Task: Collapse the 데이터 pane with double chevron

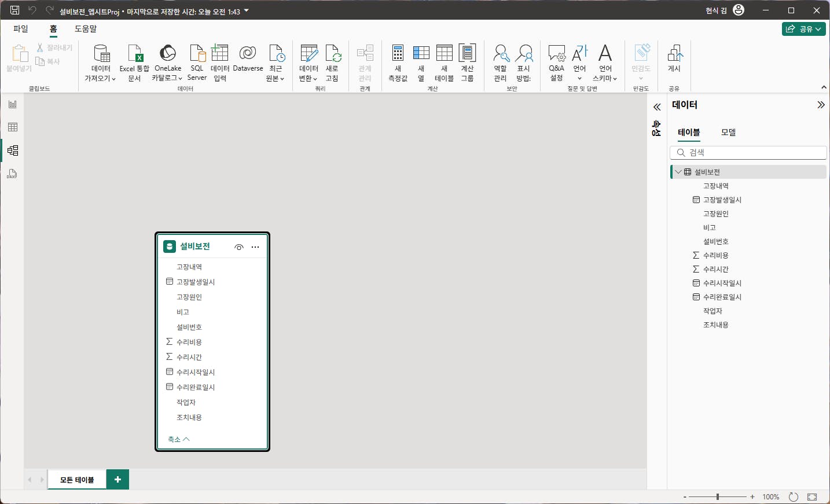Action: (821, 105)
